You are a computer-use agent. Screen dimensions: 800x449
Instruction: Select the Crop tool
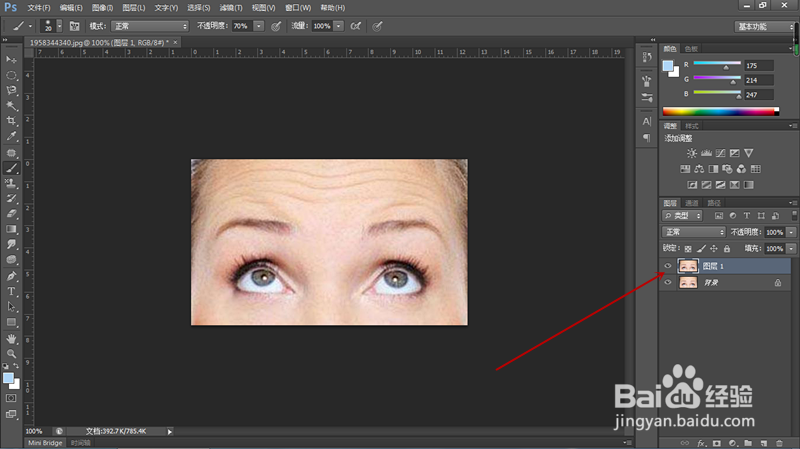[x=11, y=121]
